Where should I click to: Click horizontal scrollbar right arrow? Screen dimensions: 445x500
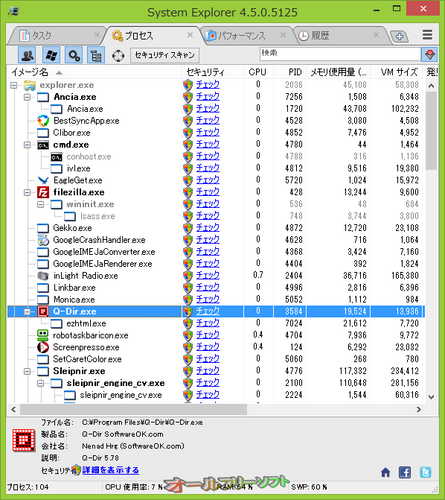(419, 410)
